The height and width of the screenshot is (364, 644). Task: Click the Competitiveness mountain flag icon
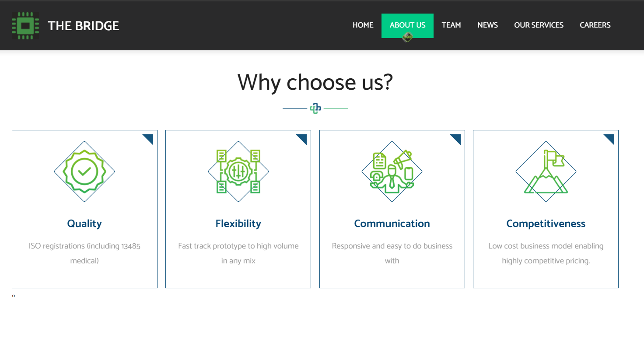(x=546, y=171)
